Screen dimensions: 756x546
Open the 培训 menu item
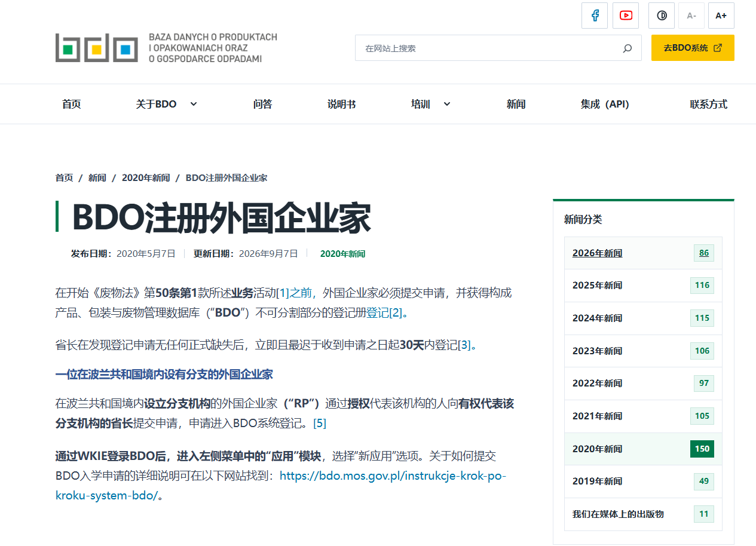(421, 104)
